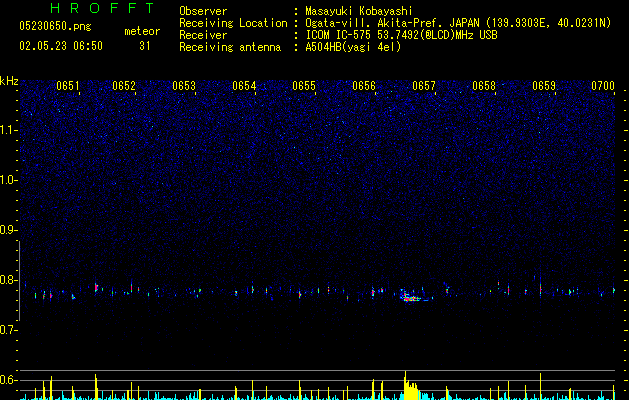Image resolution: width=629 pixels, height=400 pixels.
Task: Click the tallest yellow peak in the bottom power graph
Action: (405, 385)
